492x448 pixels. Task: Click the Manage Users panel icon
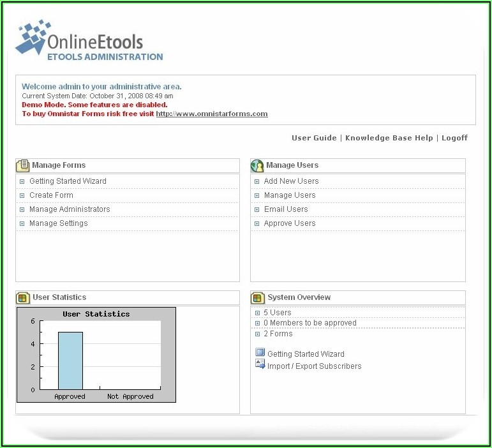(x=258, y=166)
